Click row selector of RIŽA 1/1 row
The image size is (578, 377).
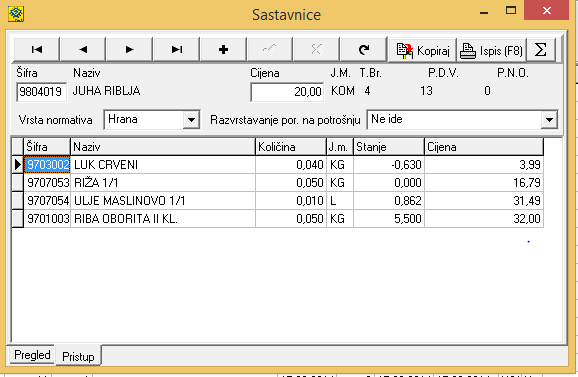pyautogui.click(x=18, y=182)
